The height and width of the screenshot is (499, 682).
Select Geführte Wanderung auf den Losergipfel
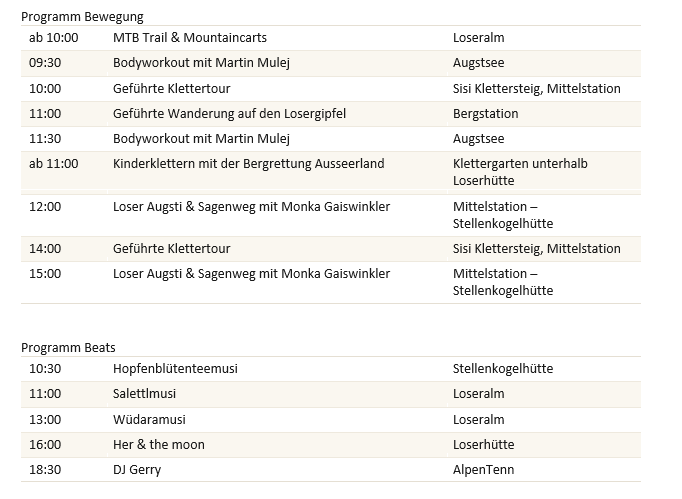(229, 114)
